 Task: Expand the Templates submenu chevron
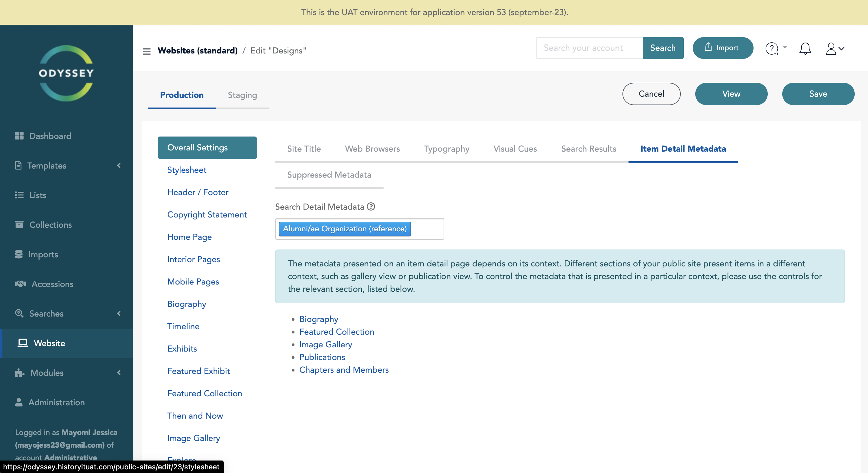[x=119, y=166]
